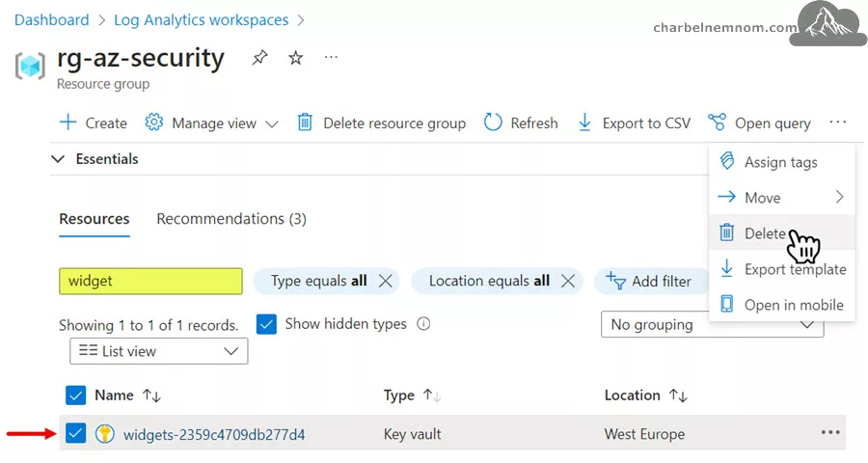This screenshot has width=868, height=463.
Task: Open the Move submenu
Action: point(781,197)
